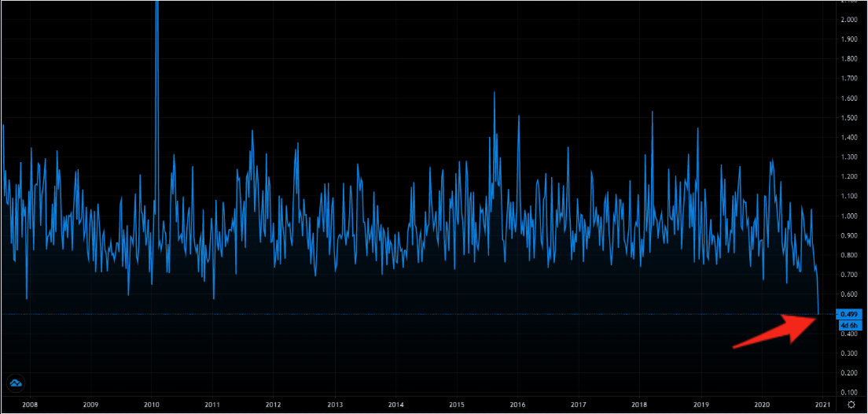Viewport: 868px width, 414px height.
Task: Select the 2017 label on time axis
Action: click(579, 405)
